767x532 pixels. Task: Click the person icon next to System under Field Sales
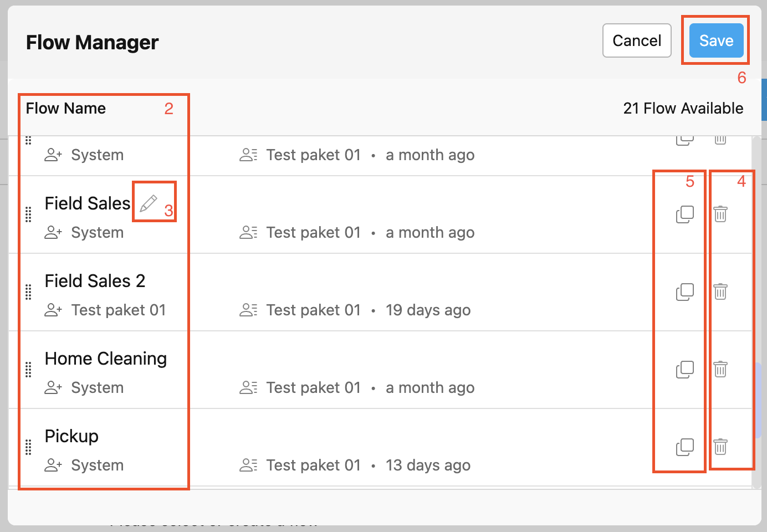tap(53, 232)
